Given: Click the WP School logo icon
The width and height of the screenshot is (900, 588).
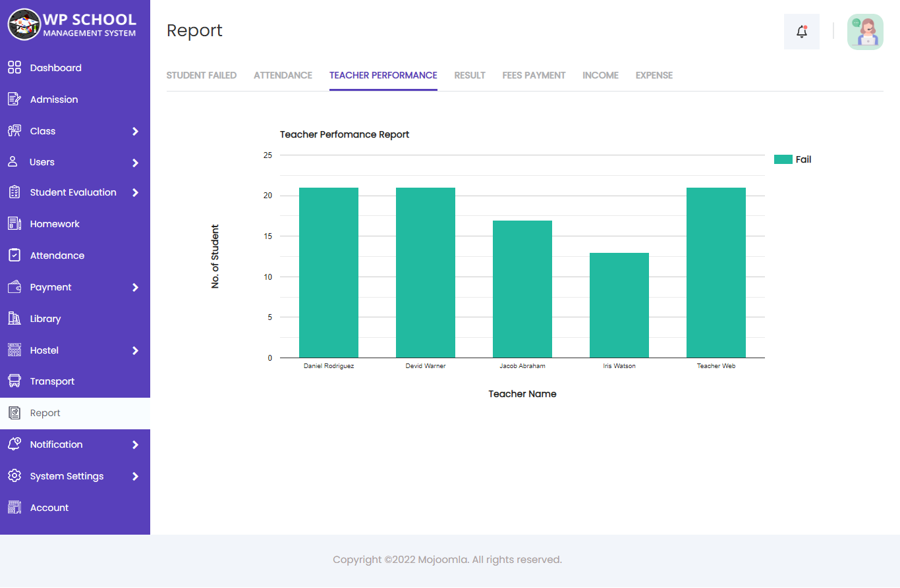Looking at the screenshot, I should pyautogui.click(x=24, y=24).
